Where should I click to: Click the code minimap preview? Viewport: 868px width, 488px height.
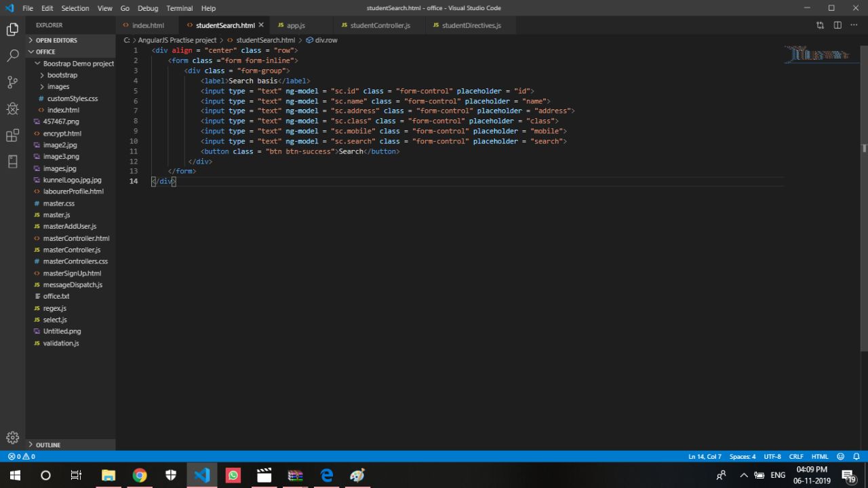[x=817, y=54]
